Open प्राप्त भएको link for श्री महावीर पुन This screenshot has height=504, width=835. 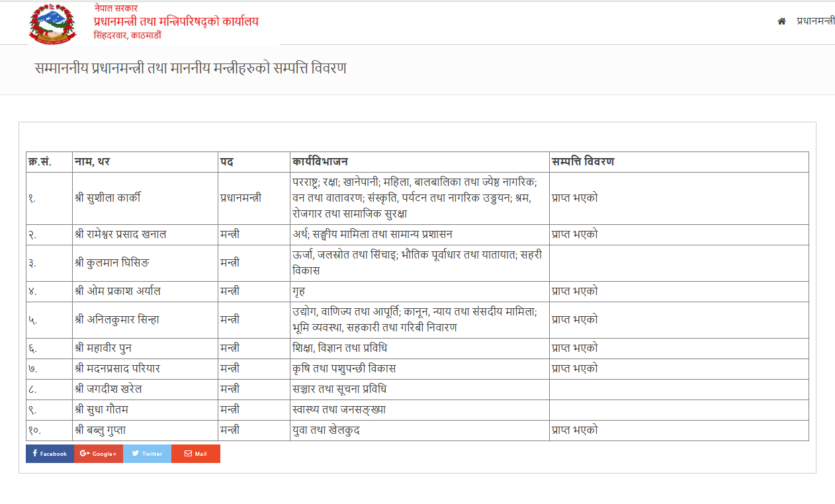(575, 349)
